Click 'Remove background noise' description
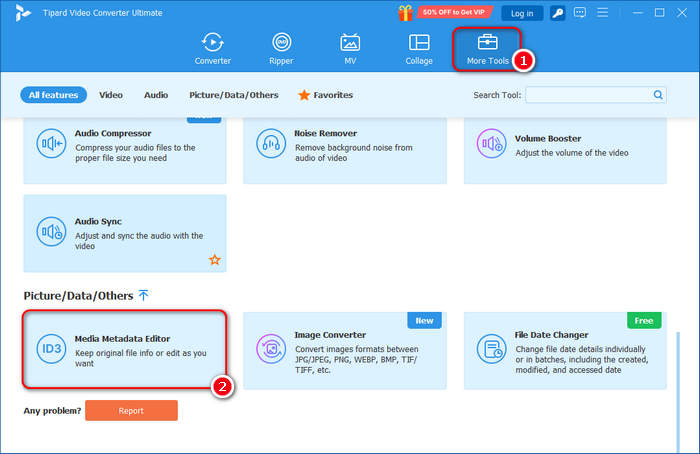700x454 pixels. pyautogui.click(x=354, y=153)
